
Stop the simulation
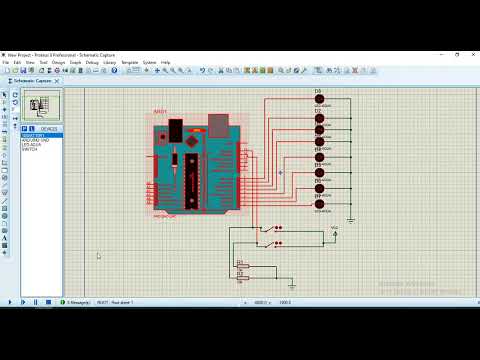pyautogui.click(x=48, y=302)
